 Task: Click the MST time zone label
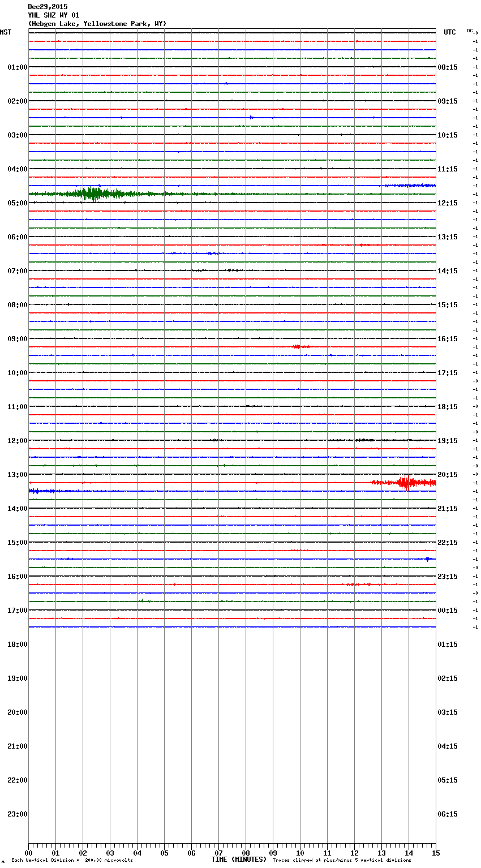tap(6, 32)
